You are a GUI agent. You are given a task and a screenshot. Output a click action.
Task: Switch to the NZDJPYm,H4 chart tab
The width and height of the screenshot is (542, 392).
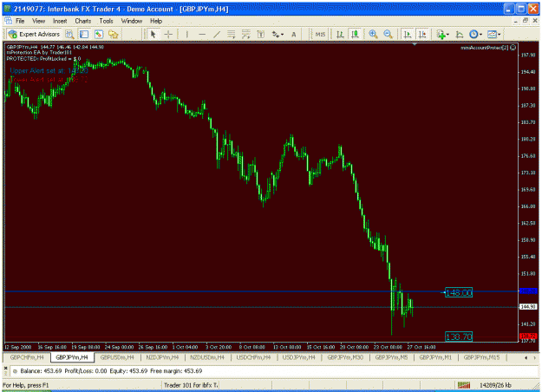pyautogui.click(x=162, y=357)
